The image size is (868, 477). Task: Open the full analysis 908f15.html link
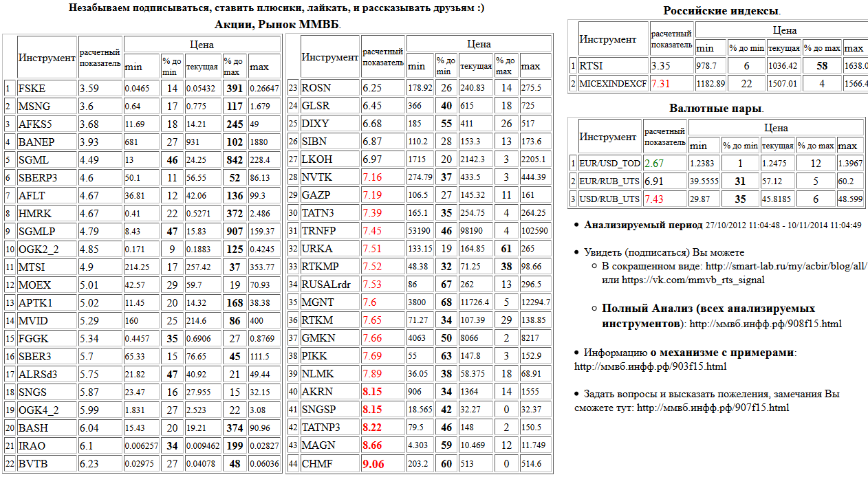tap(765, 324)
